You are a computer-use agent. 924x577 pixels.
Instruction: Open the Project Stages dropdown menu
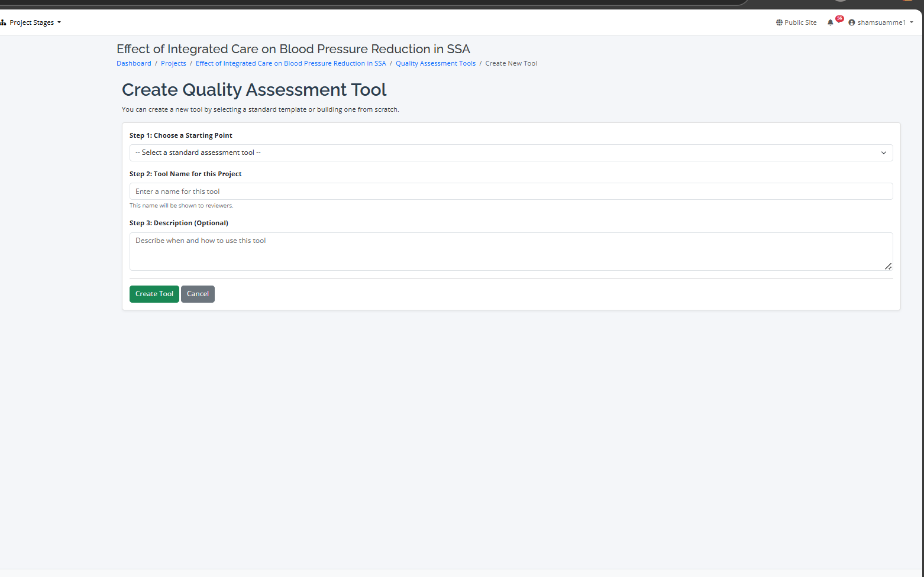(x=34, y=22)
